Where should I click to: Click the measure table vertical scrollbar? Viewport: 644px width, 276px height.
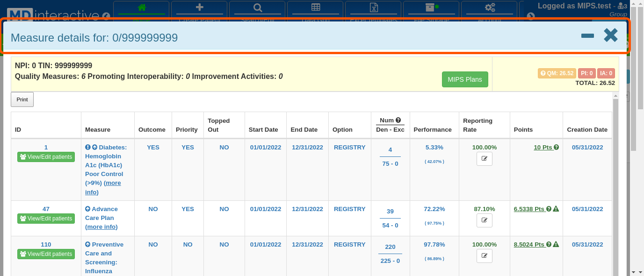[615, 187]
